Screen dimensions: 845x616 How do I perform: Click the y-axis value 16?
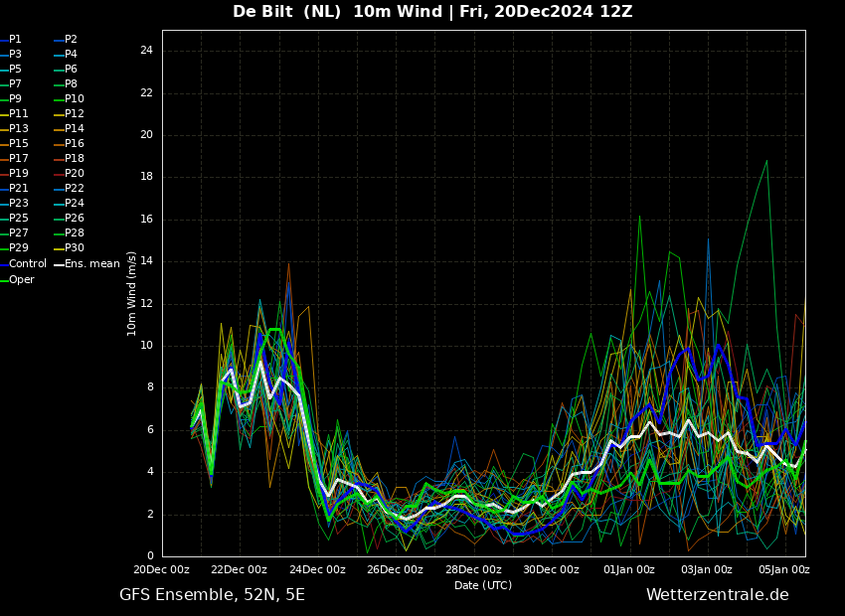pos(146,220)
